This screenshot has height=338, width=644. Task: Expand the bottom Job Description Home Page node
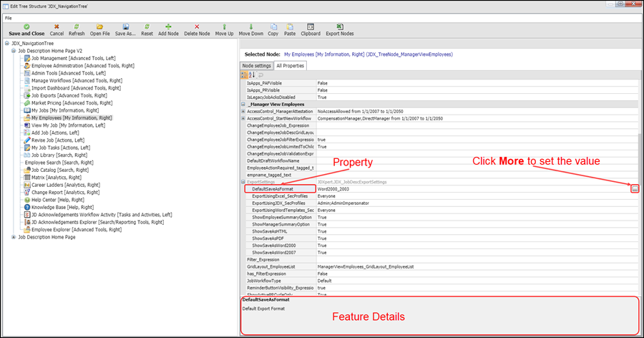[13, 237]
